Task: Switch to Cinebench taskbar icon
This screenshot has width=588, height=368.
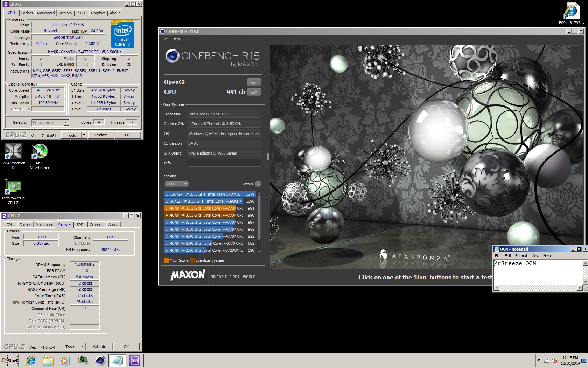Action: coord(100,361)
